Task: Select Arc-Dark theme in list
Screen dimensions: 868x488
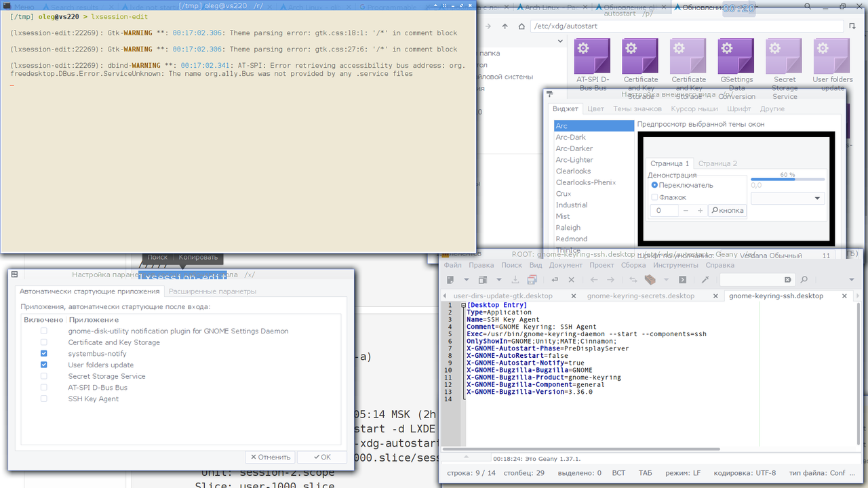Action: click(x=593, y=137)
